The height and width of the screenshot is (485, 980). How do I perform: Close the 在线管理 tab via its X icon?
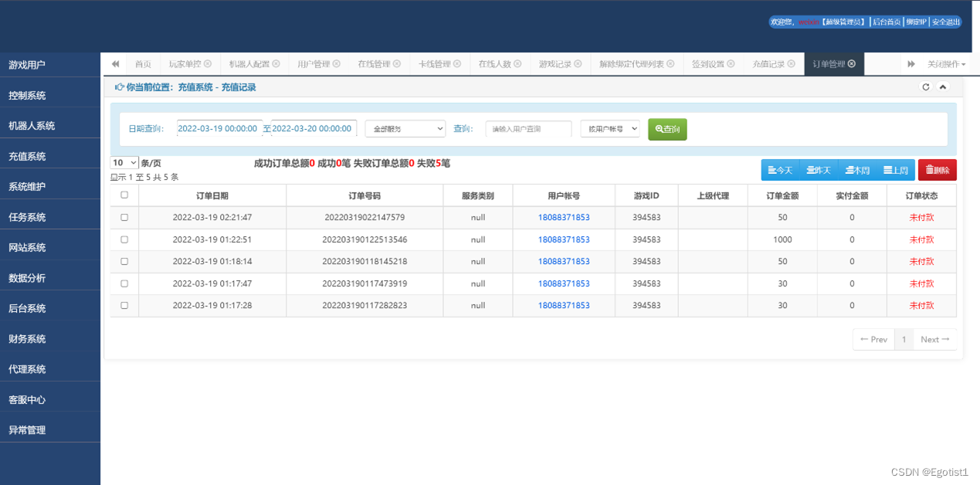coord(397,64)
